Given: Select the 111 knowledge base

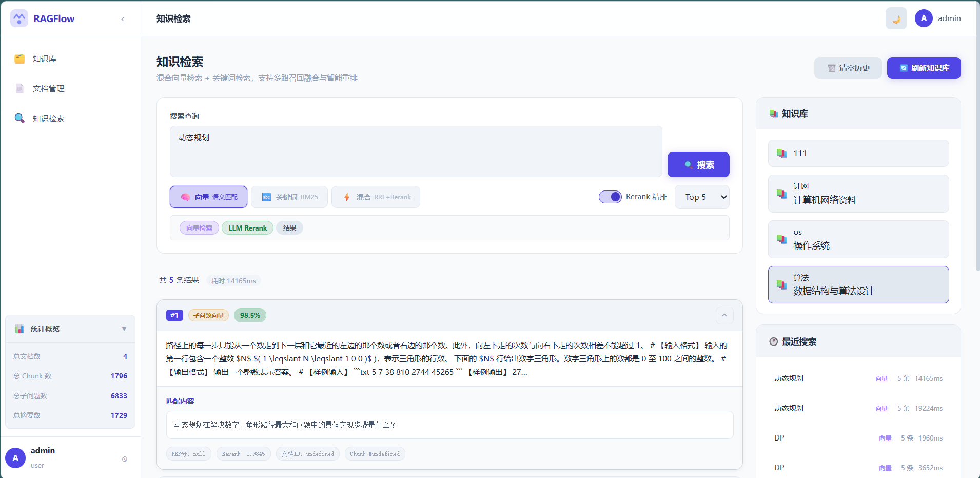Looking at the screenshot, I should 858,154.
